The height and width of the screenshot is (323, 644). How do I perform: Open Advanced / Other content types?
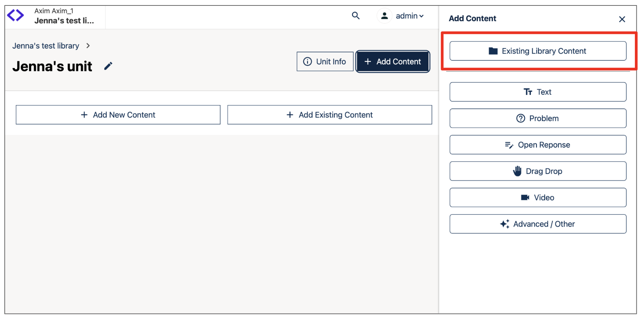coord(537,224)
